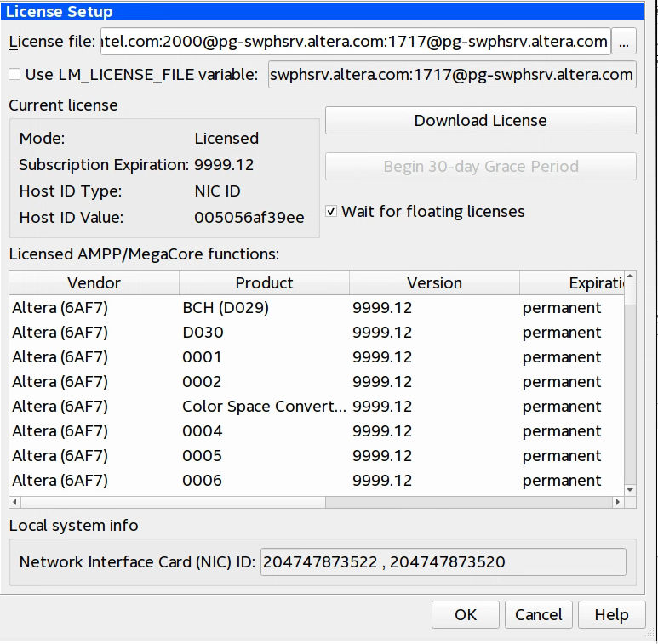Select the D030 product row
The width and height of the screenshot is (658, 644).
pos(317,333)
